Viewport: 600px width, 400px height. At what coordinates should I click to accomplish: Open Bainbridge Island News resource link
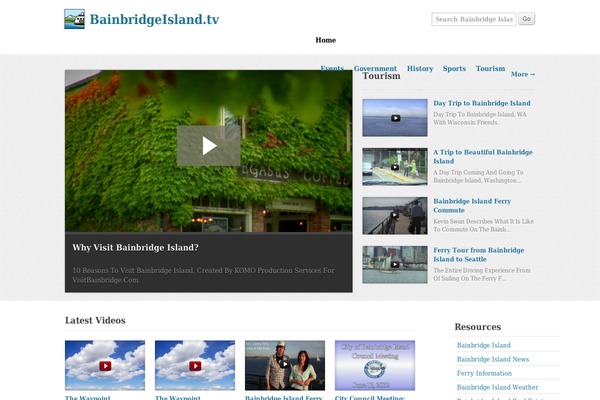tap(493, 359)
